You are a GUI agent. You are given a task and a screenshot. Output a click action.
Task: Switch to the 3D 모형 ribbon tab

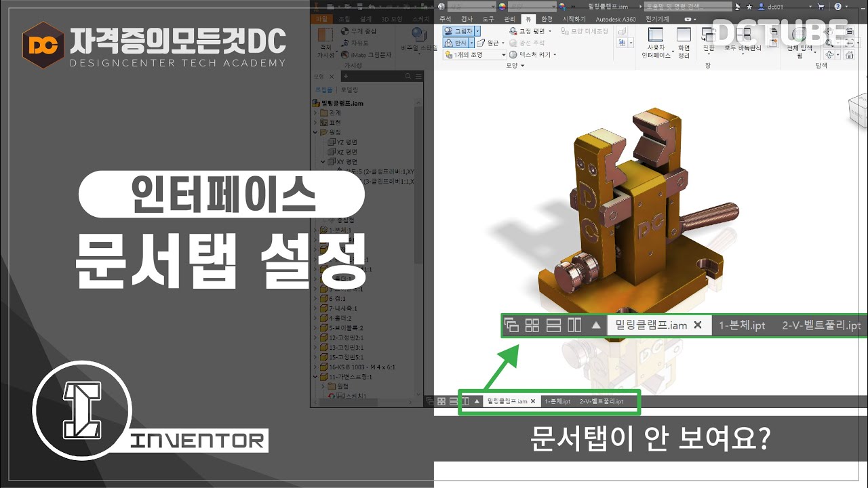pos(391,19)
